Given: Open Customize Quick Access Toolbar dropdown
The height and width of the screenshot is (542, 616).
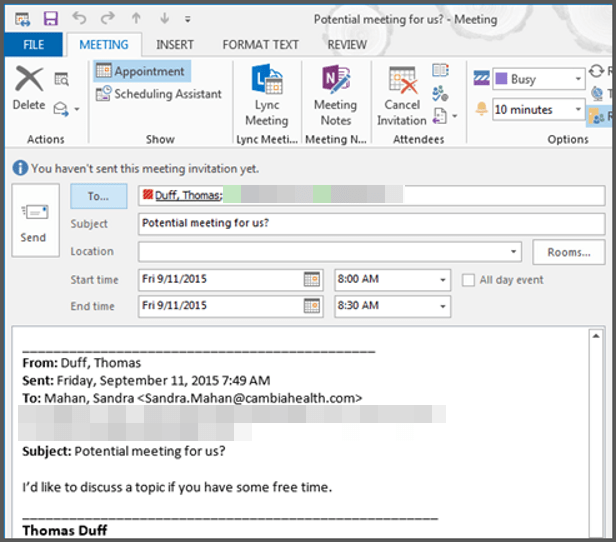Looking at the screenshot, I should point(188,19).
